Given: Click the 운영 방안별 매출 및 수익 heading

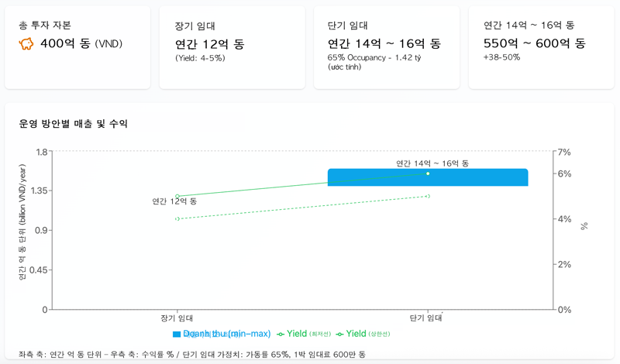Looking at the screenshot, I should 74,124.
